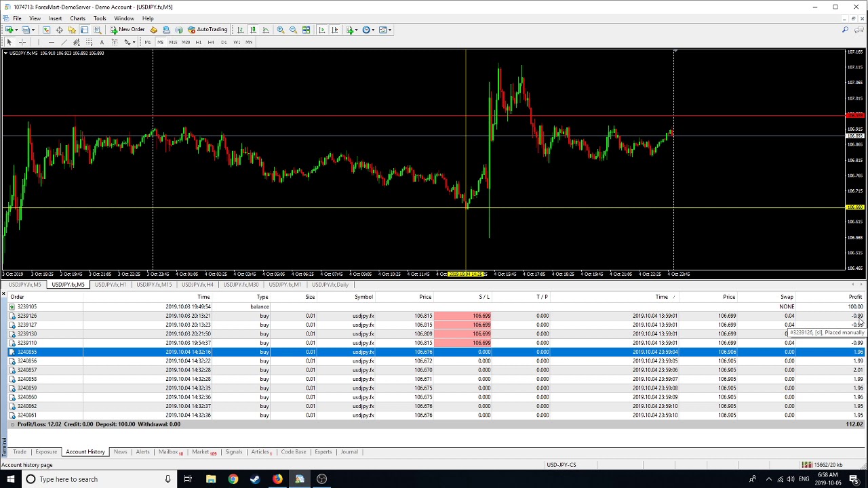Draw a vertical line tool
The width and height of the screenshot is (868, 488).
39,42
